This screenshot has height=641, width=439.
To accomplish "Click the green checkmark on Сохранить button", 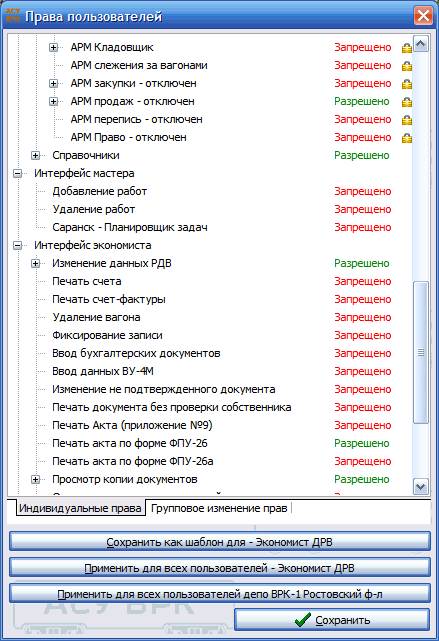I will (x=302, y=620).
